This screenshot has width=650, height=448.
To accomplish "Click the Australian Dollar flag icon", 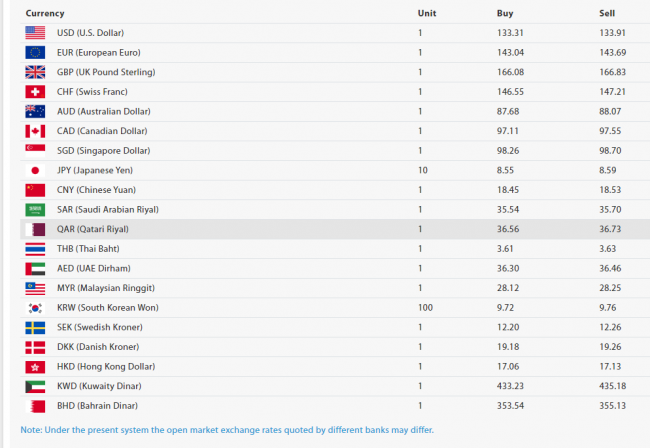I will point(35,111).
